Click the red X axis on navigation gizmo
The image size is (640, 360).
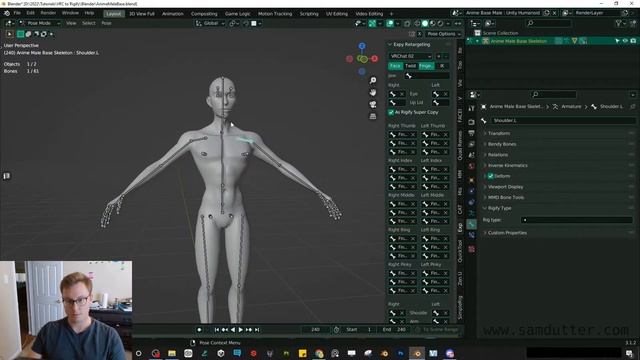[x=374, y=59]
